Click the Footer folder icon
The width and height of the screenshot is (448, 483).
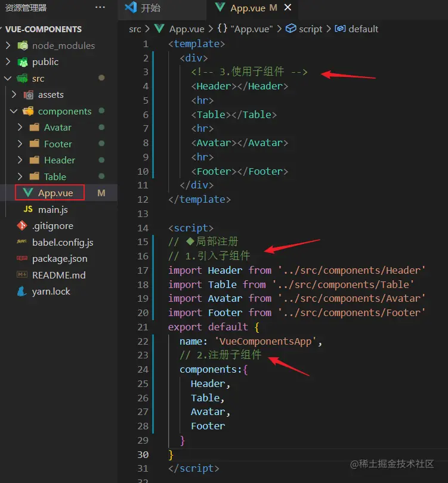(x=34, y=144)
